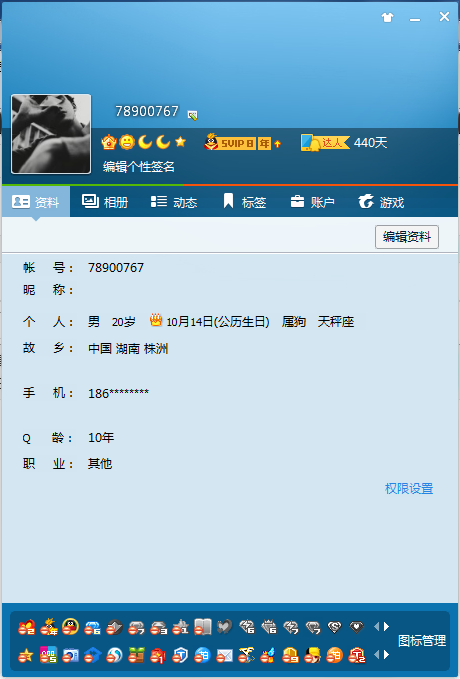Click the birthday cake icon
The height and width of the screenshot is (679, 460).
(x=156, y=320)
